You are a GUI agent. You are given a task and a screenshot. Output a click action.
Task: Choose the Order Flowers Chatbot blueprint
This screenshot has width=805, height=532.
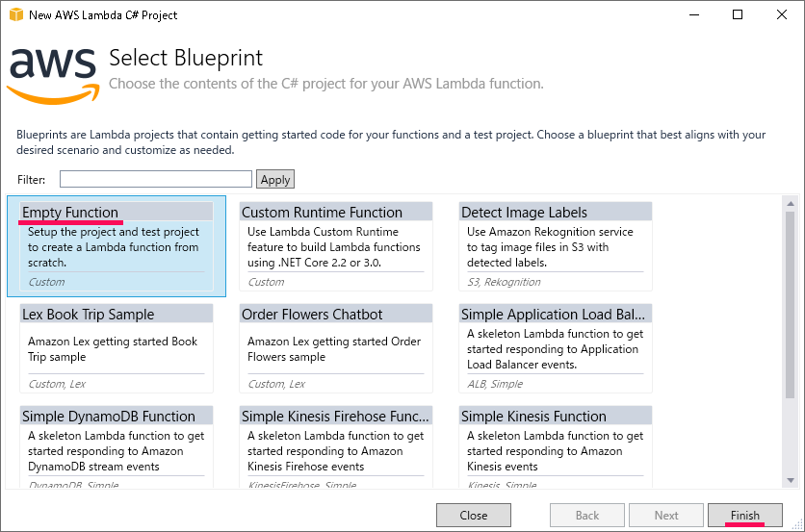(336, 348)
